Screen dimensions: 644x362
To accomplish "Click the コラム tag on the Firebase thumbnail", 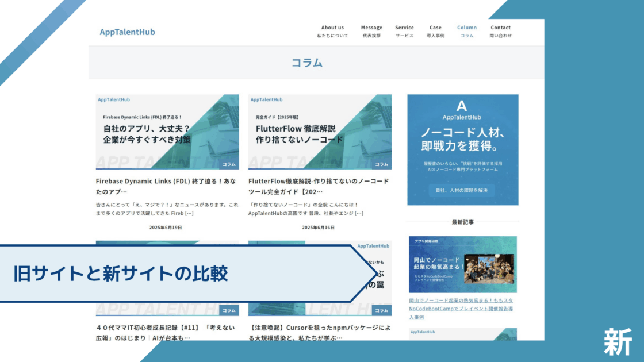I will [229, 164].
